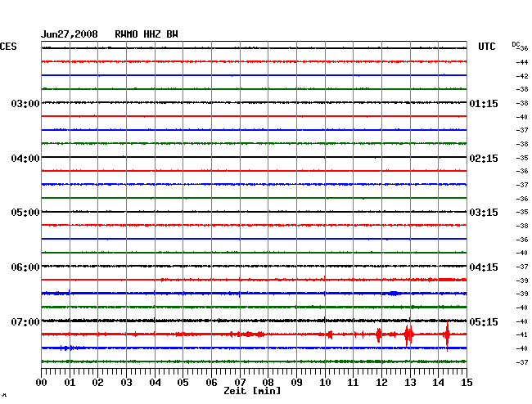Click the Zeit [min] axis title
The width and height of the screenshot is (532, 404).
click(x=252, y=391)
